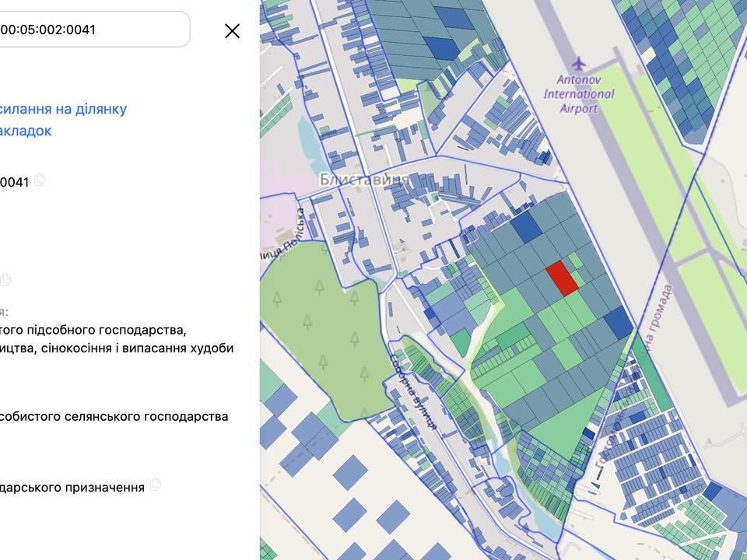
Task: Copy the value after 'призначення' text
Action: tap(156, 485)
